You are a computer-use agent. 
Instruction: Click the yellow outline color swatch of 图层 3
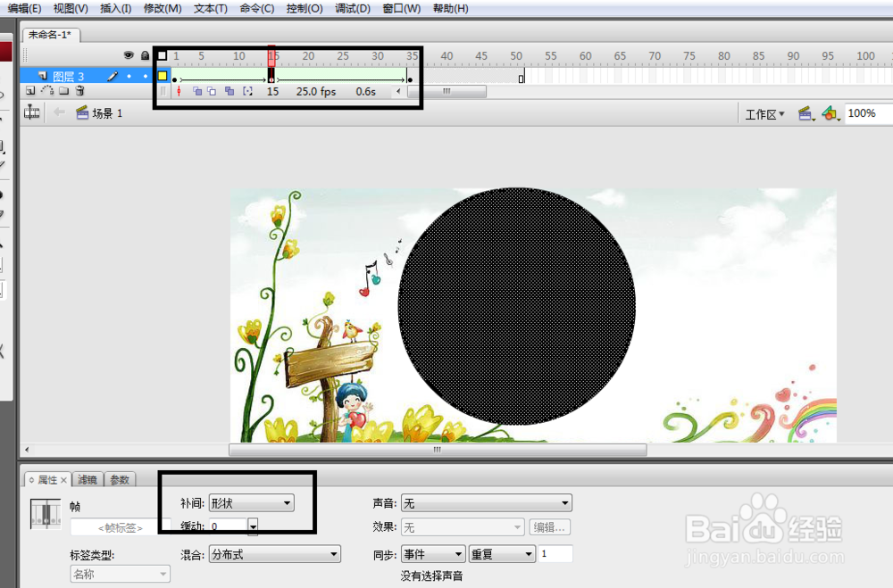coord(163,76)
